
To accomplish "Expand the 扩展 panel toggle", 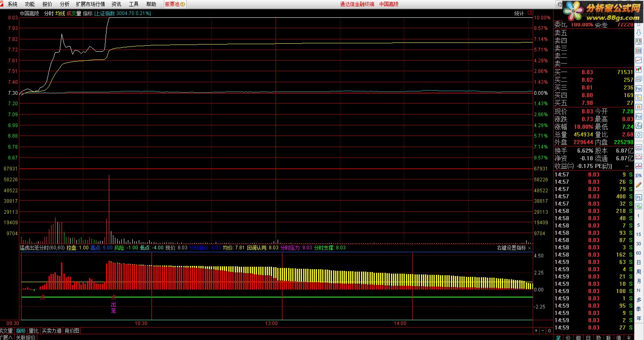I will (6, 337).
